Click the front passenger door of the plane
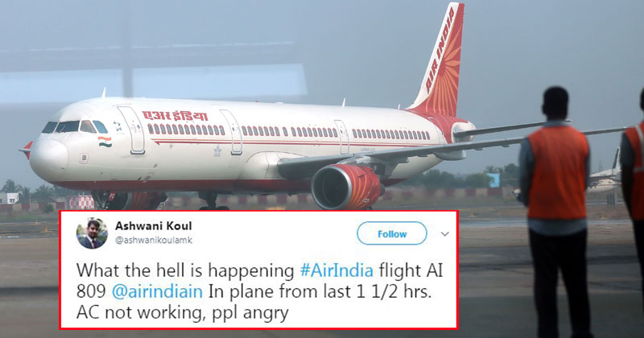Image resolution: width=644 pixels, height=338 pixels. point(131,130)
